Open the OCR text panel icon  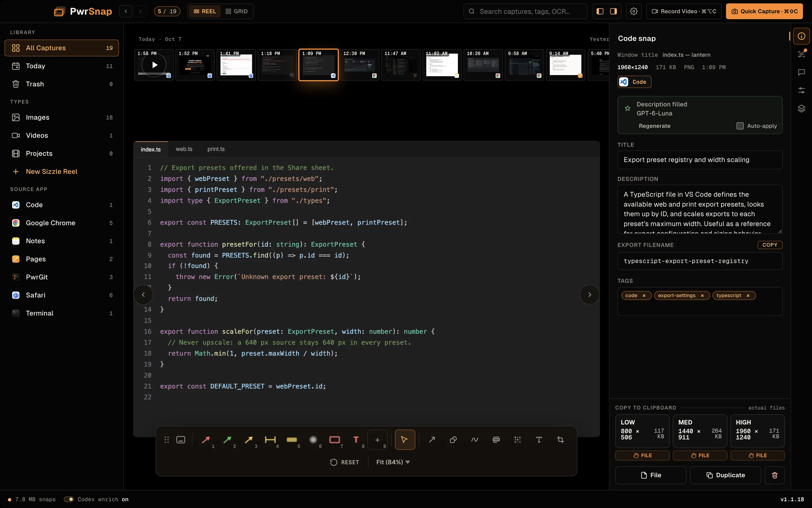click(801, 54)
